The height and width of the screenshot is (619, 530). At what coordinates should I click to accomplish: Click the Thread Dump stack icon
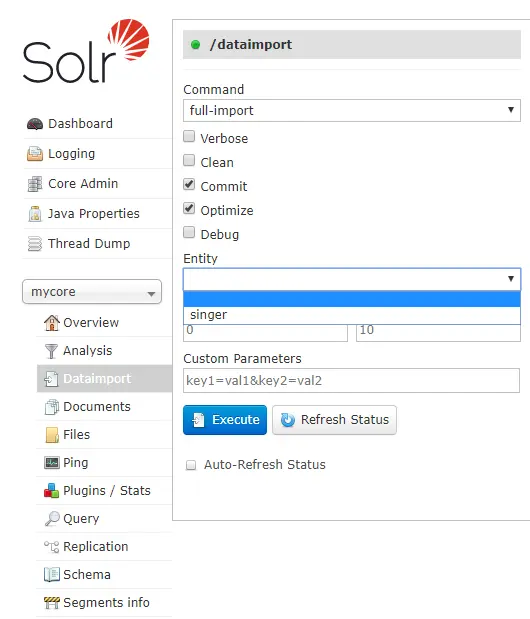(x=35, y=244)
